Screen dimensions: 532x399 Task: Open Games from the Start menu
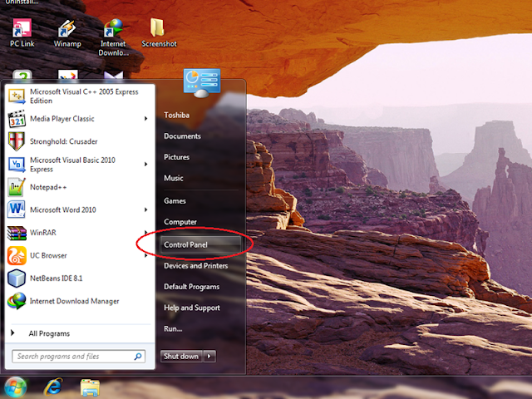click(x=175, y=201)
